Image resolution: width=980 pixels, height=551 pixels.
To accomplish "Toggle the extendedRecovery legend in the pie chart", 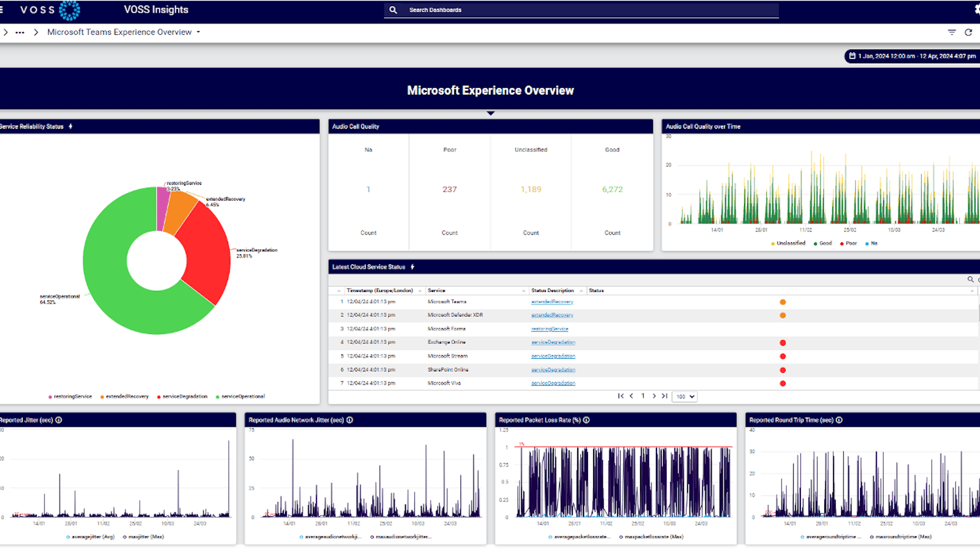I will click(x=125, y=396).
